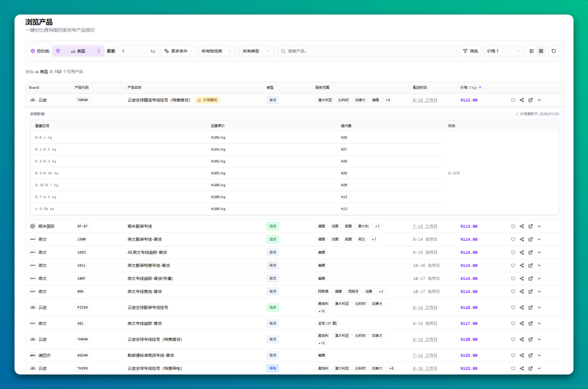Focus the 搜索产品 search box
Screen dimensions: 588x389
367,51
